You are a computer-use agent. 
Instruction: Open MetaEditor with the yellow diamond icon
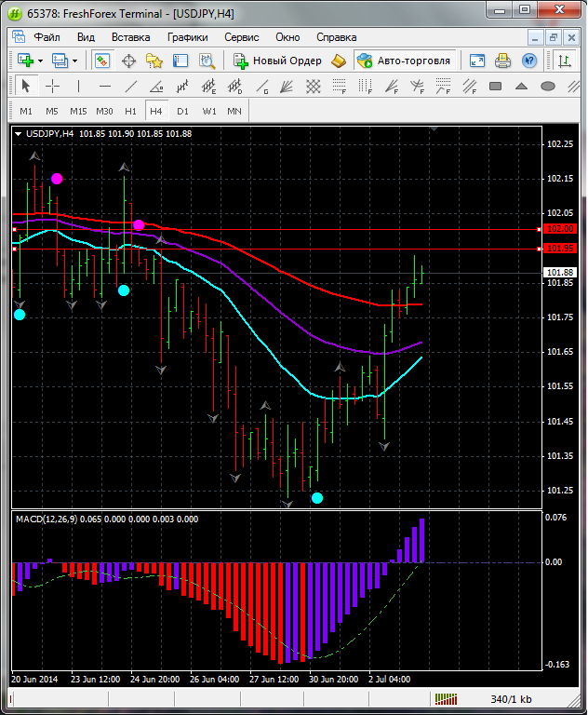pos(339,61)
